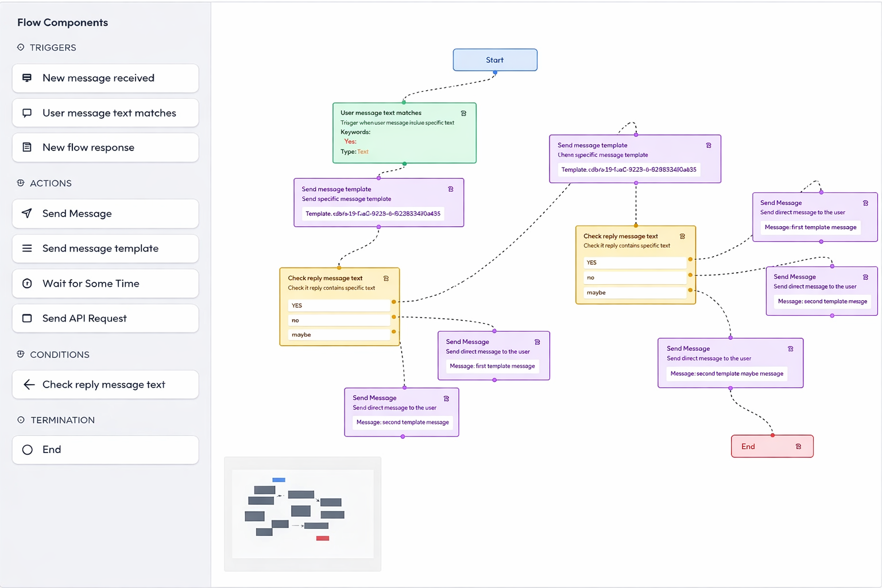The height and width of the screenshot is (588, 882).
Task: Click delete icon on User message text matches node
Action: pos(463,113)
